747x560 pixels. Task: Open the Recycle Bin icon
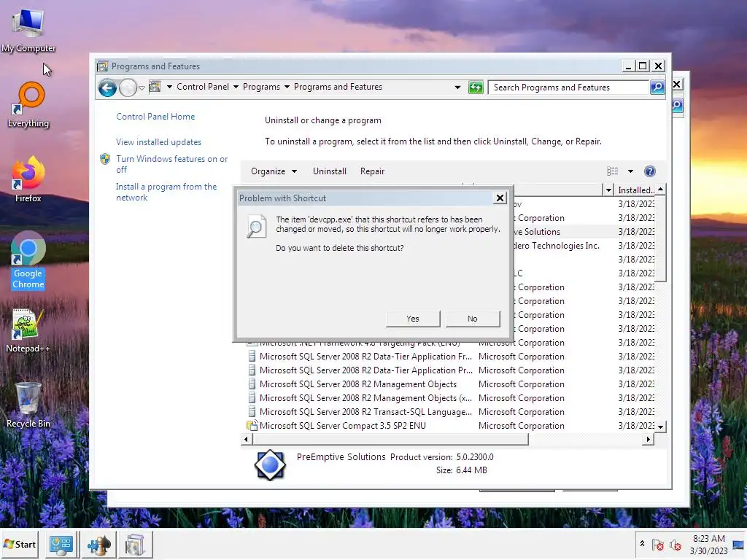[x=28, y=405]
